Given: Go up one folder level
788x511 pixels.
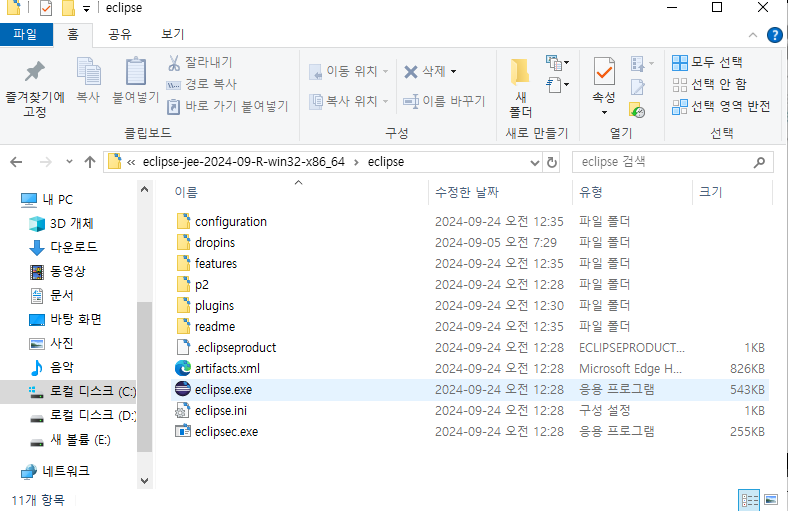Looking at the screenshot, I should (x=90, y=162).
